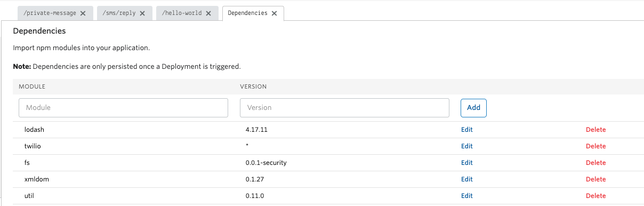Edit the twilio dependency
644x206 pixels.
(467, 146)
